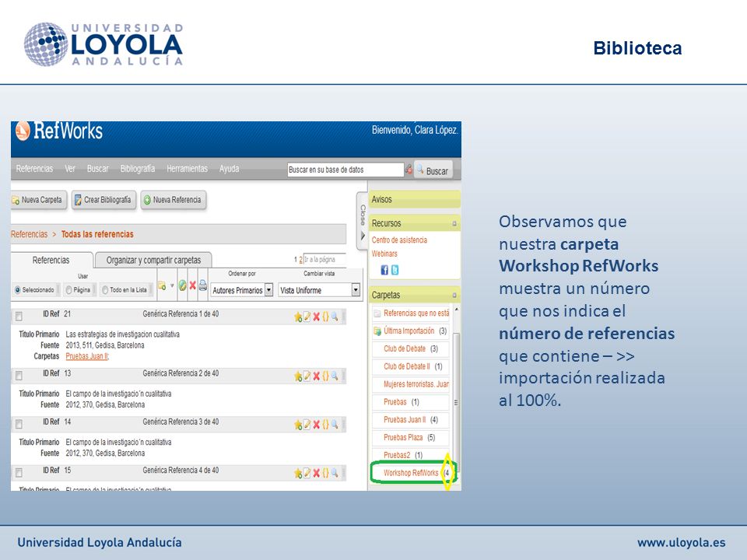Image resolution: width=747 pixels, height=560 pixels.
Task: Click the Nueva Carpeta button
Action: pos(39,200)
